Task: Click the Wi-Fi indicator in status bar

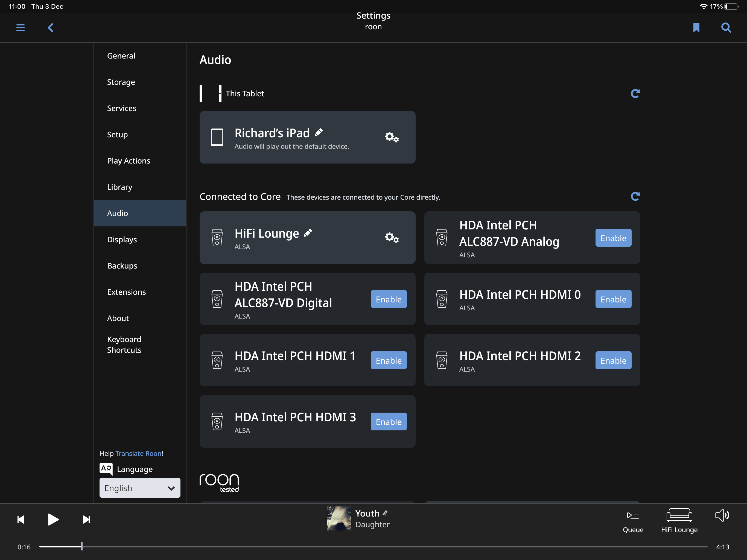Action: [704, 6]
